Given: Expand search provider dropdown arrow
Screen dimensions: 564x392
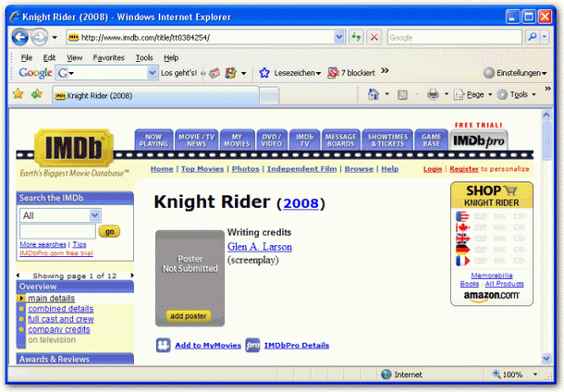Looking at the screenshot, I should (545, 37).
